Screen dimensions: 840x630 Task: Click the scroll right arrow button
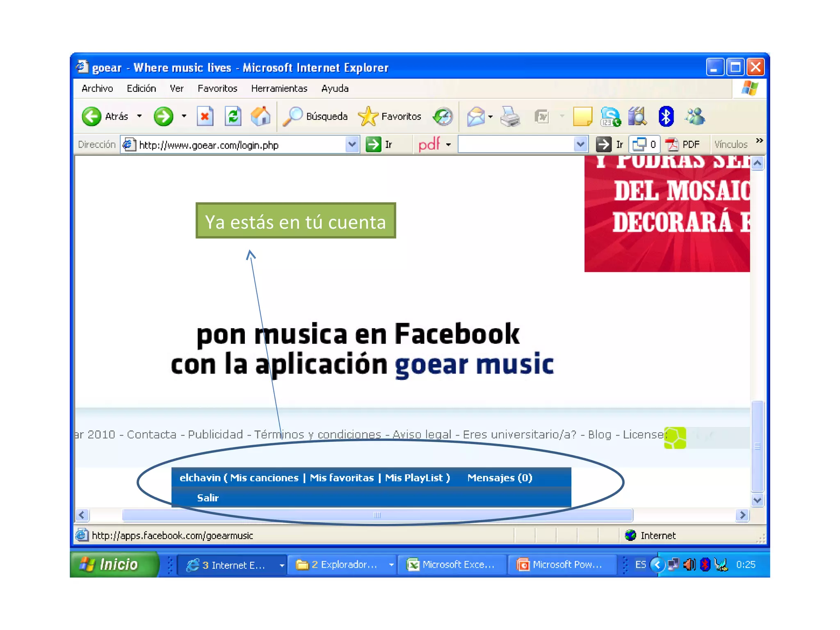[742, 515]
